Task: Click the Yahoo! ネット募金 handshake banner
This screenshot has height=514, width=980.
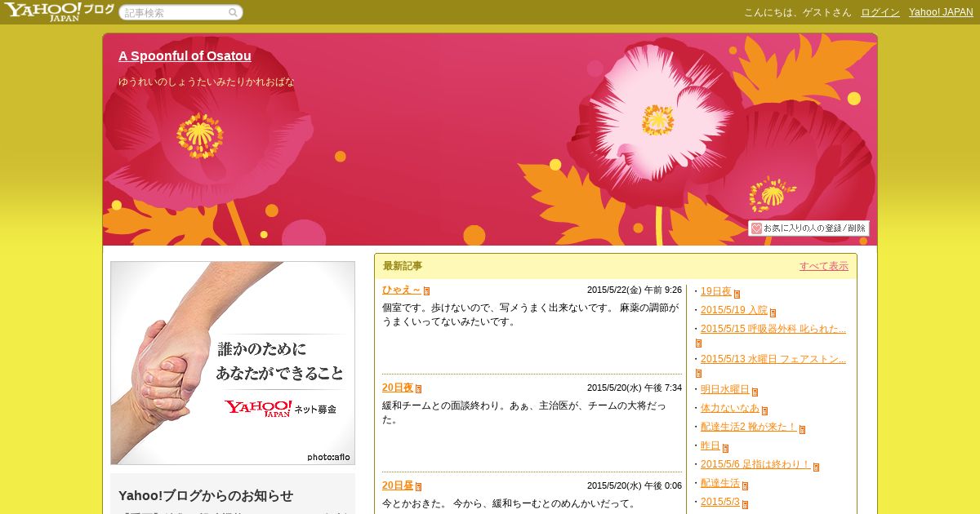Action: (233, 363)
